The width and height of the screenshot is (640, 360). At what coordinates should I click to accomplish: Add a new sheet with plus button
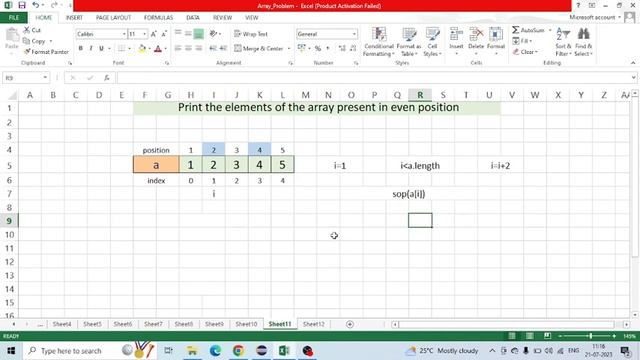[350, 324]
